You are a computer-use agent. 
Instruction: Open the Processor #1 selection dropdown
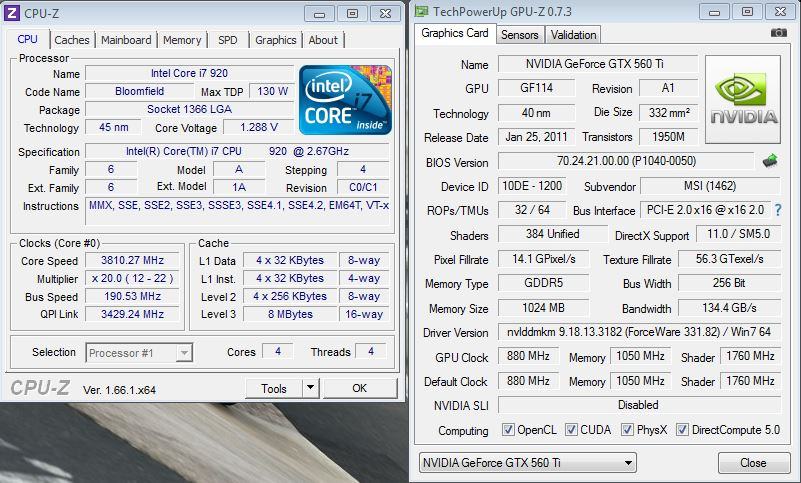[139, 353]
